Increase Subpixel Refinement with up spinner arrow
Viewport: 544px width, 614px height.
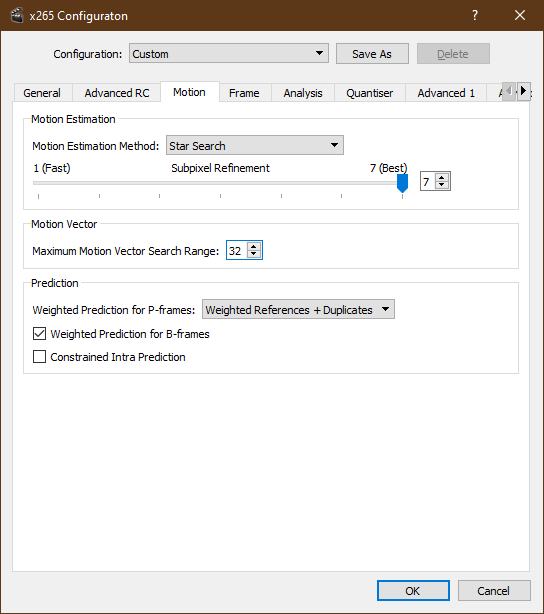click(x=442, y=178)
